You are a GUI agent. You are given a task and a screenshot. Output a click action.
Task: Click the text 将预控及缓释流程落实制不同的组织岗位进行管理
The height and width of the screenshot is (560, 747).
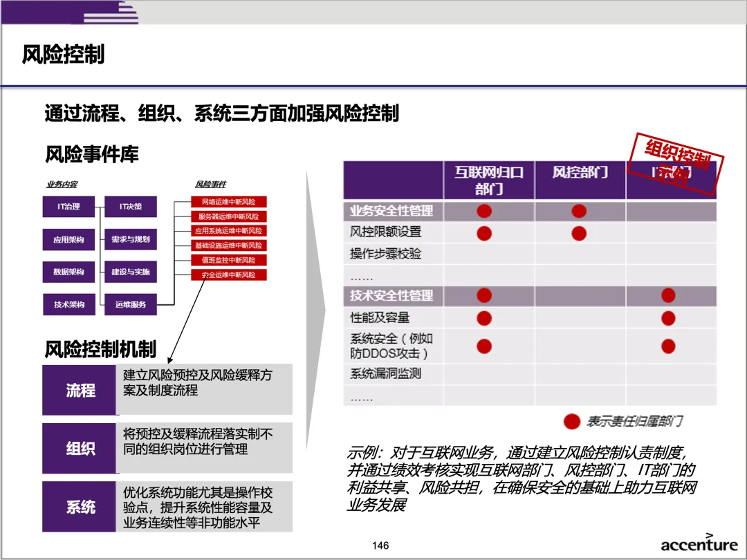click(x=198, y=441)
